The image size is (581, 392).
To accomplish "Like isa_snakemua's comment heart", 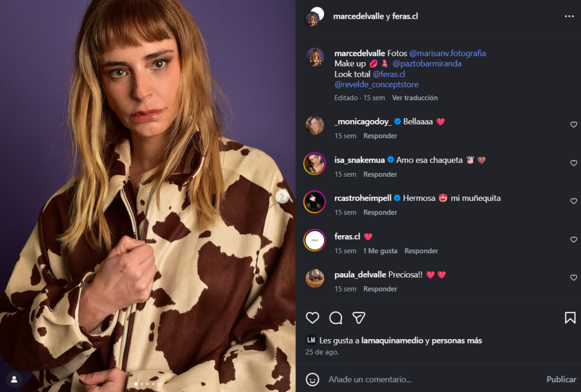I will (574, 163).
